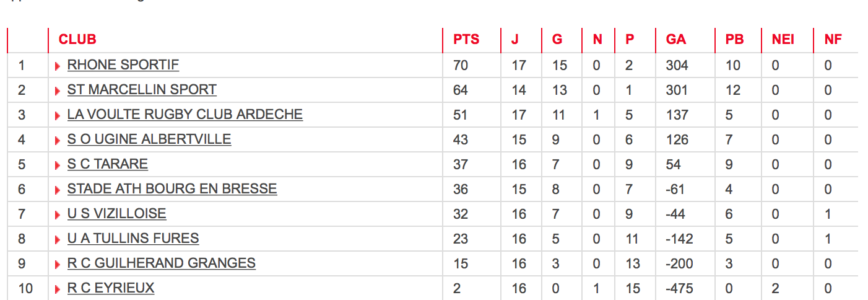Image resolution: width=868 pixels, height=300 pixels.
Task: Open the RHONE SPORTIF club link
Action: pyautogui.click(x=123, y=65)
